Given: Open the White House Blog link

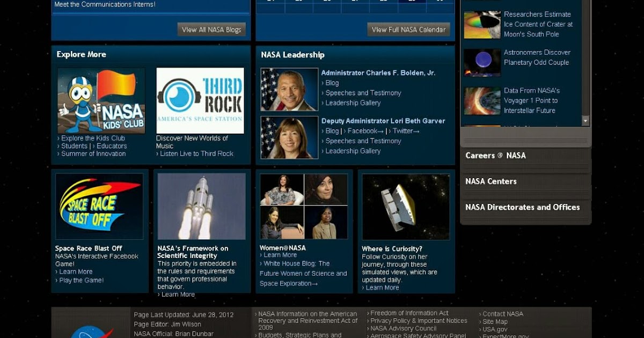Looking at the screenshot, I should (304, 274).
